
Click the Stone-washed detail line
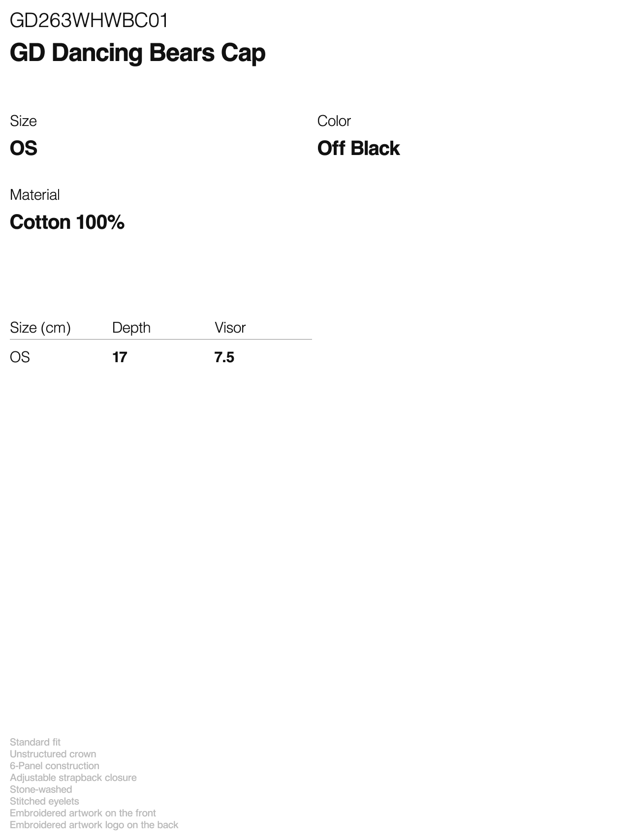coord(40,789)
